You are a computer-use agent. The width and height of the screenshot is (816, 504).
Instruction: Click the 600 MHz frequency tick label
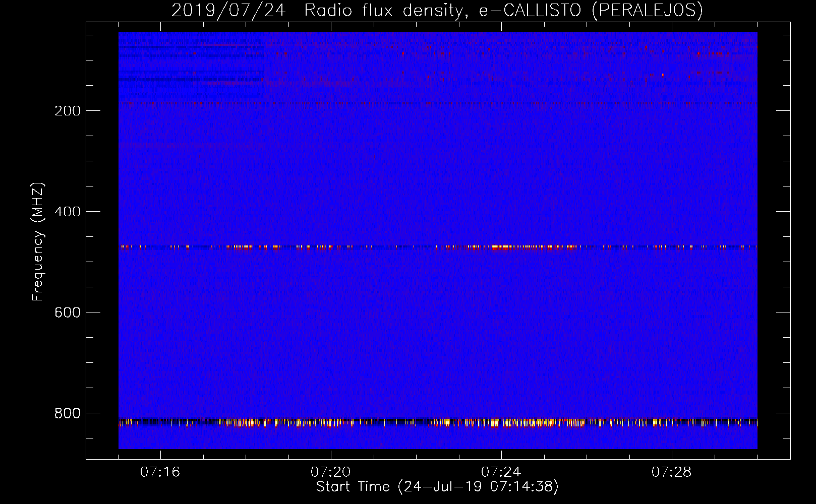click(68, 312)
